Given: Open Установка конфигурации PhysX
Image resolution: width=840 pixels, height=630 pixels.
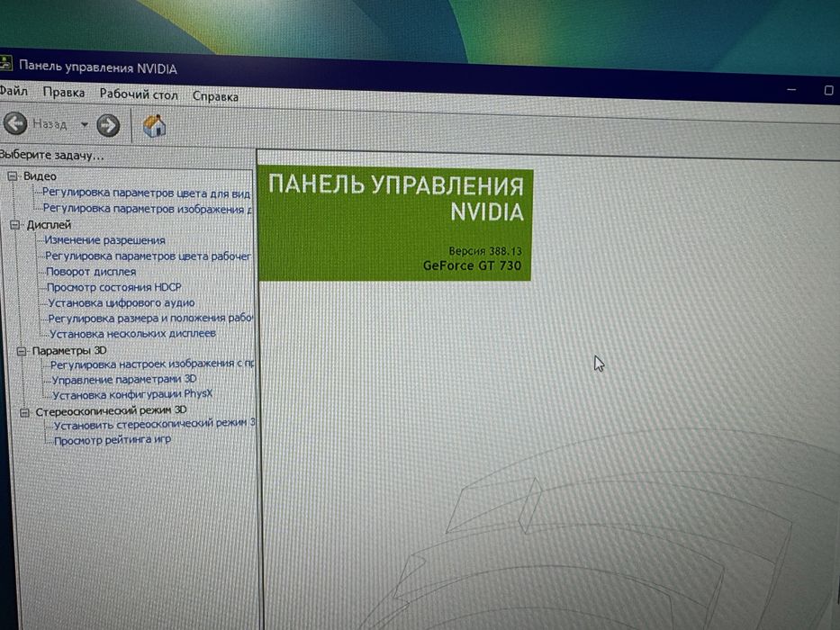Looking at the screenshot, I should tap(133, 394).
